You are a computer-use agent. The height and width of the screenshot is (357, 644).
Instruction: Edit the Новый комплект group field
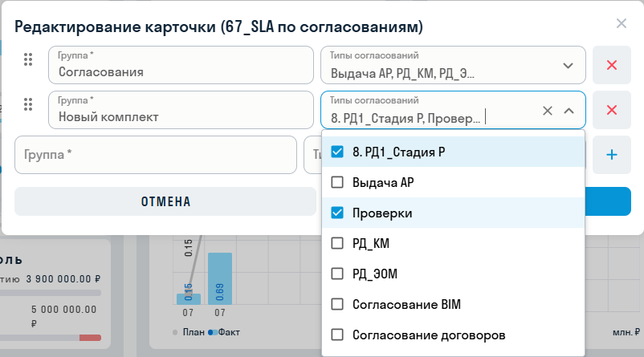[181, 116]
